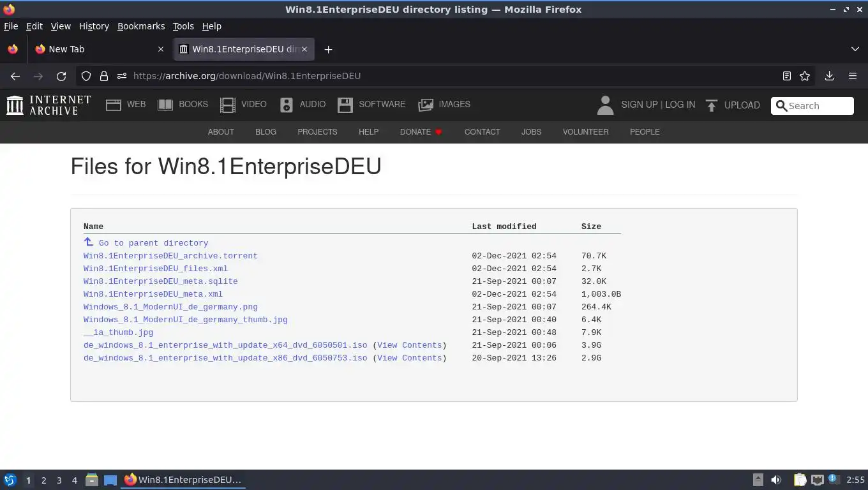Image resolution: width=868 pixels, height=490 pixels.
Task: Open the BLOG link
Action: [x=266, y=132]
